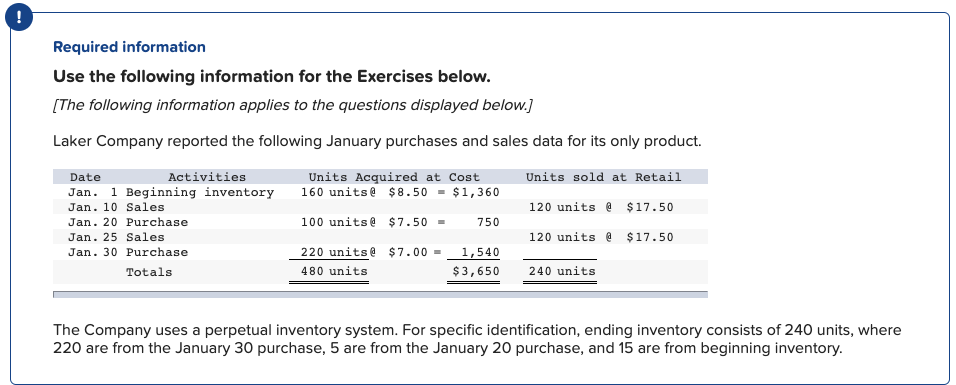Screen dimensions: 956x385
Task: Click the '750' cost value
Action: pyautogui.click(x=488, y=222)
